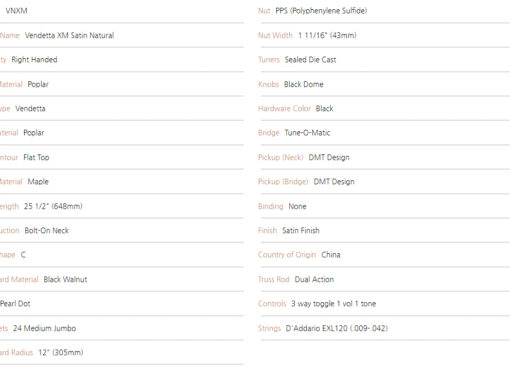Click the PPS (Polyphenylene Sulfide) nut value

tap(321, 11)
